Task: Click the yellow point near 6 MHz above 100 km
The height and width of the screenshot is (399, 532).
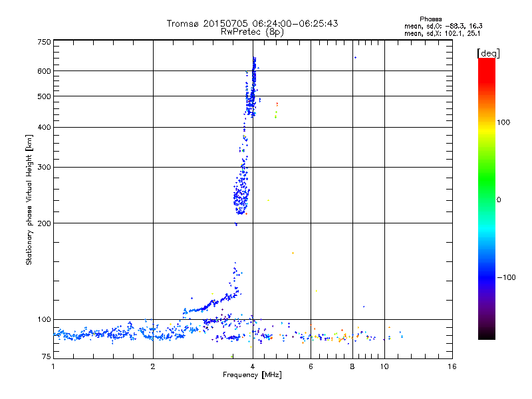Action: click(x=317, y=291)
